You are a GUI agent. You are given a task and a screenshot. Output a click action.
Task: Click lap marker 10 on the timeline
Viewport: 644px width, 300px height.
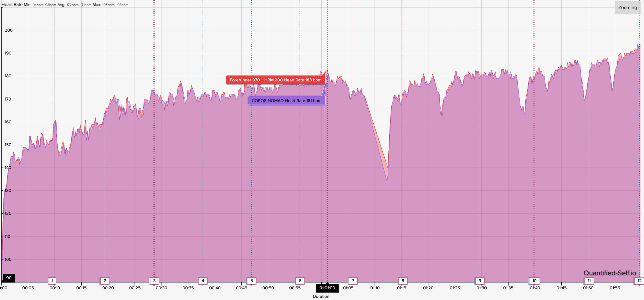pyautogui.click(x=534, y=281)
